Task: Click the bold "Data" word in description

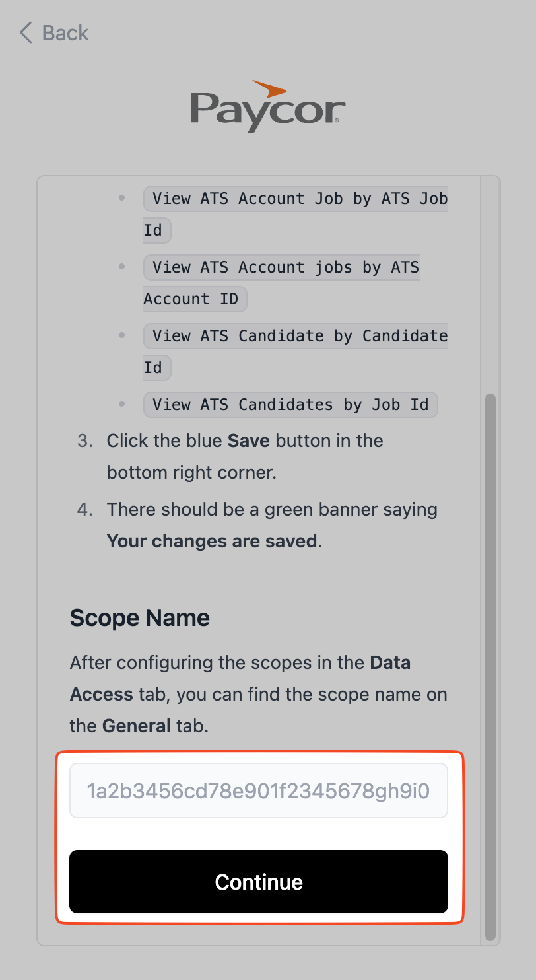Action: click(x=390, y=662)
